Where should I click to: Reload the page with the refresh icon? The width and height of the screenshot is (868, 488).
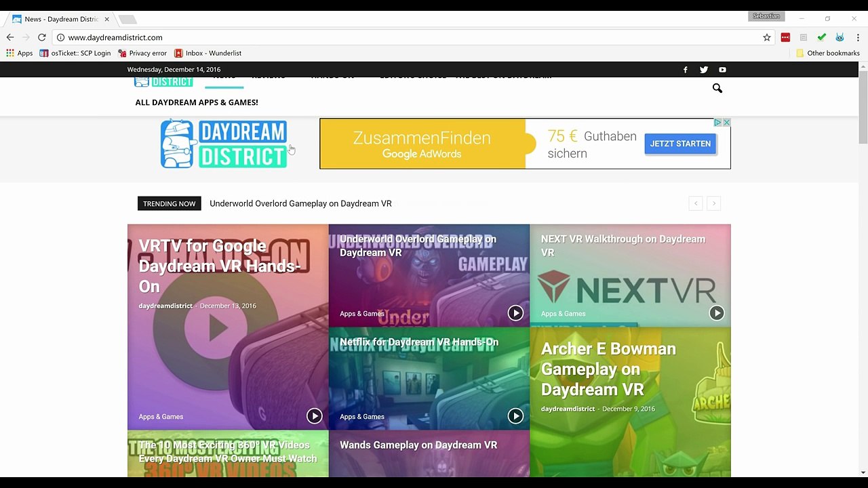click(42, 37)
